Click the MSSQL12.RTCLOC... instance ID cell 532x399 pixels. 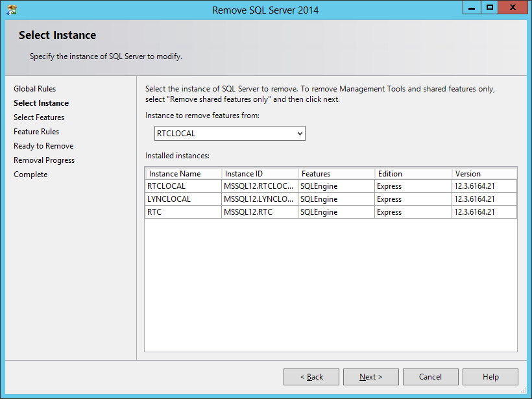click(260, 186)
